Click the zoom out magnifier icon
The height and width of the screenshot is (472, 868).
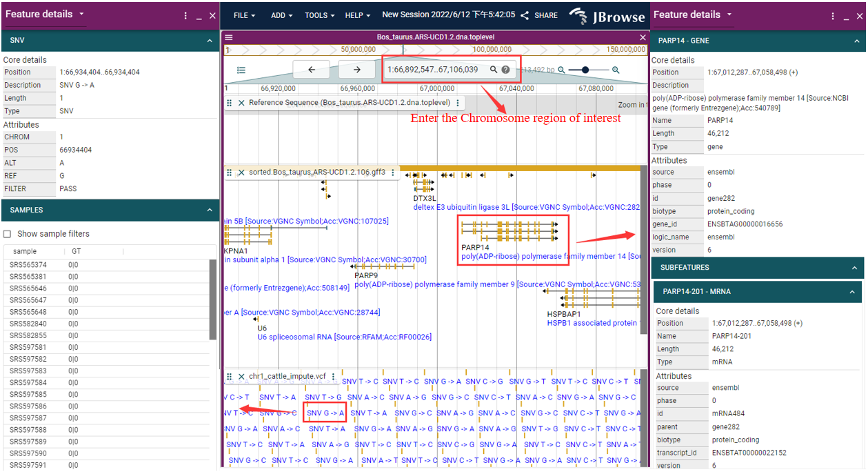coord(562,70)
